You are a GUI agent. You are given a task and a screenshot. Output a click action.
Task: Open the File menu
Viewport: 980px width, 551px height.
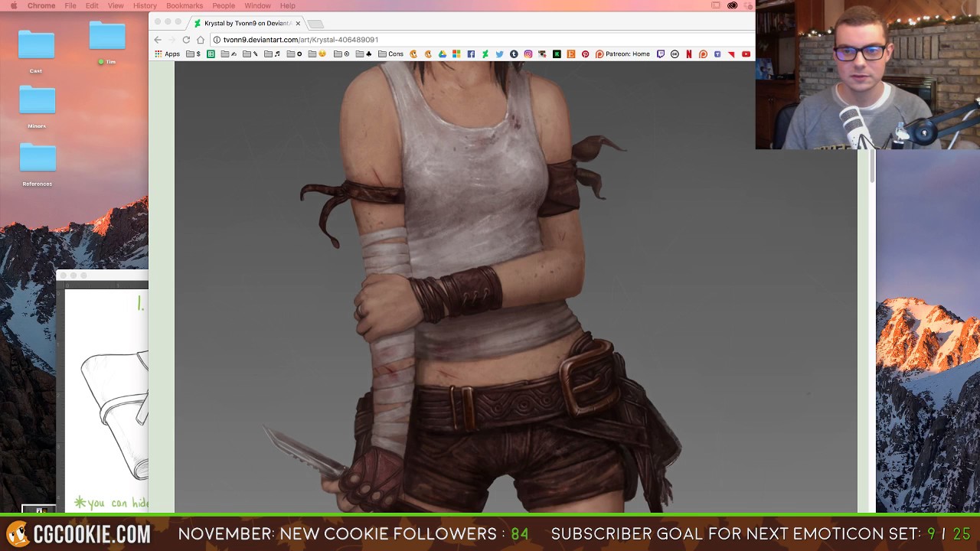pos(70,5)
